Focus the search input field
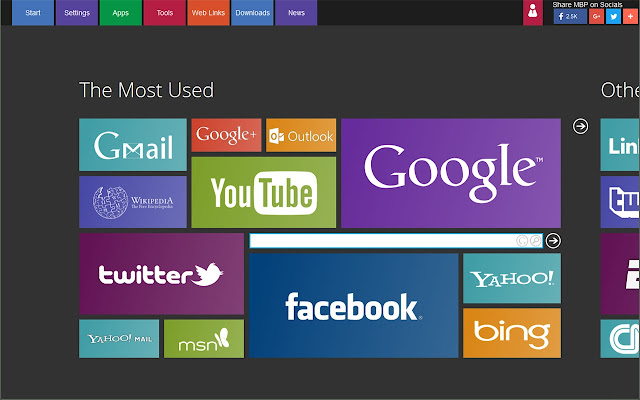This screenshot has width=640, height=400. click(x=382, y=240)
